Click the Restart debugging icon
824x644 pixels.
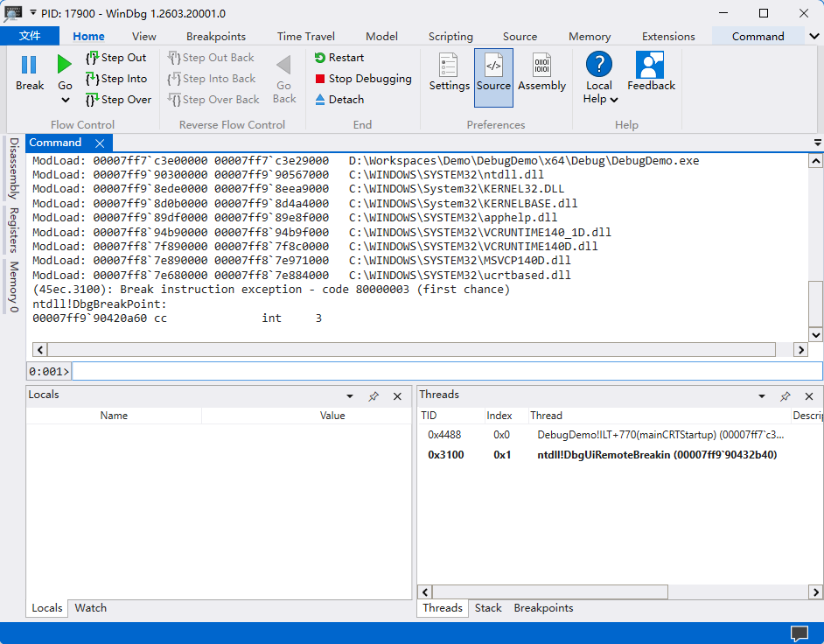tap(320, 58)
